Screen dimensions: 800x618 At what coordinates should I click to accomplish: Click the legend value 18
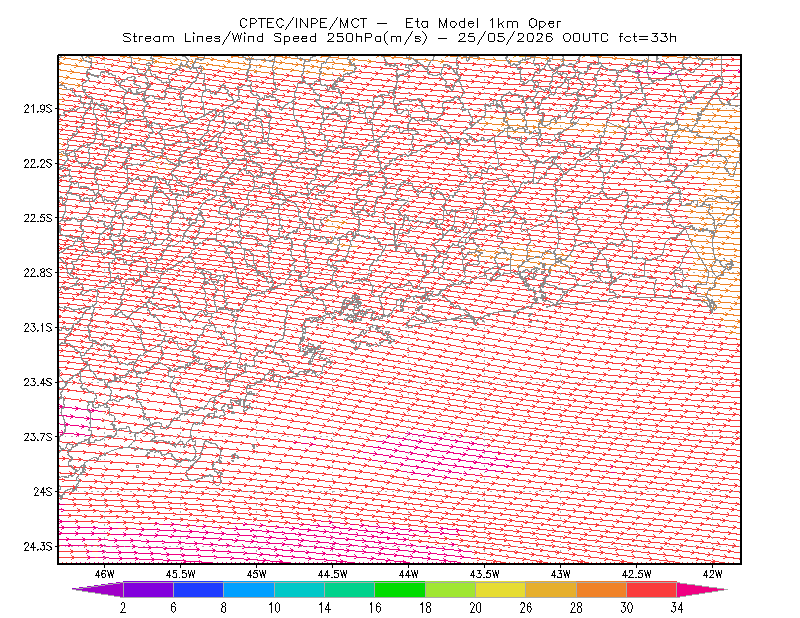click(x=426, y=608)
